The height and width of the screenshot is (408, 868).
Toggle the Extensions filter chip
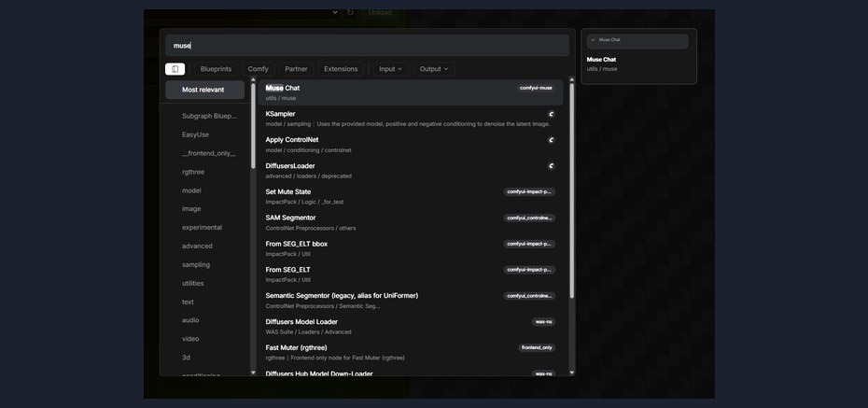click(341, 69)
